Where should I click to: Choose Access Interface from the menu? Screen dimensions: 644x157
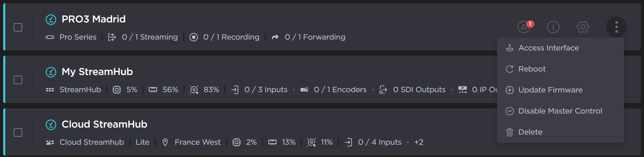[548, 48]
